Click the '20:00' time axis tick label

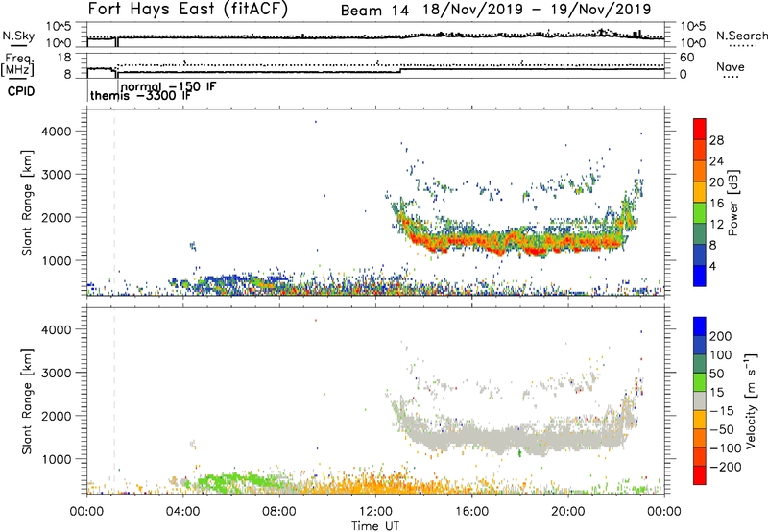coord(568,512)
